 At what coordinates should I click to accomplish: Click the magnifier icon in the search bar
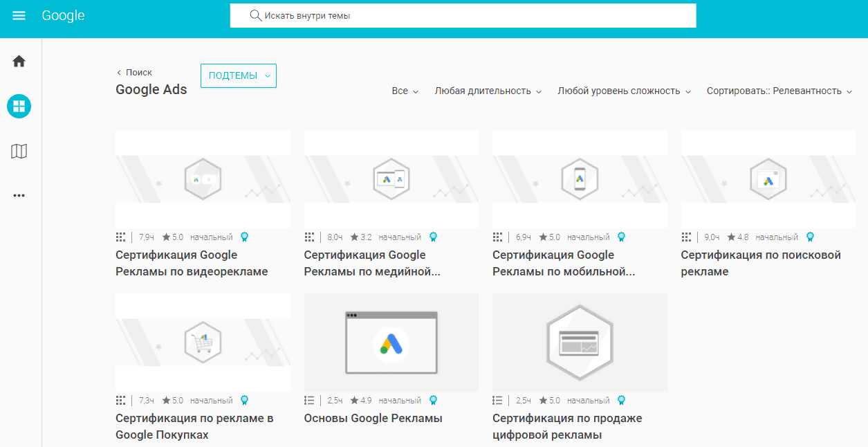point(255,15)
